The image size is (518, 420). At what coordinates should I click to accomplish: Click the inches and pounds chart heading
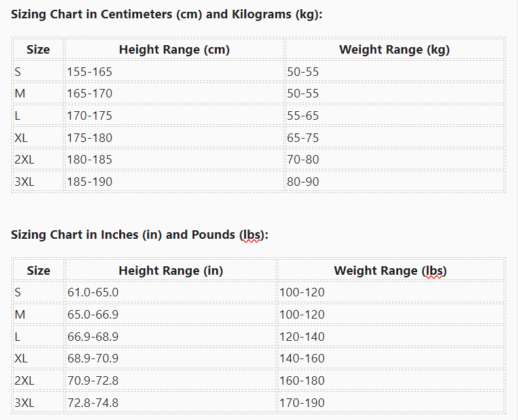point(139,235)
